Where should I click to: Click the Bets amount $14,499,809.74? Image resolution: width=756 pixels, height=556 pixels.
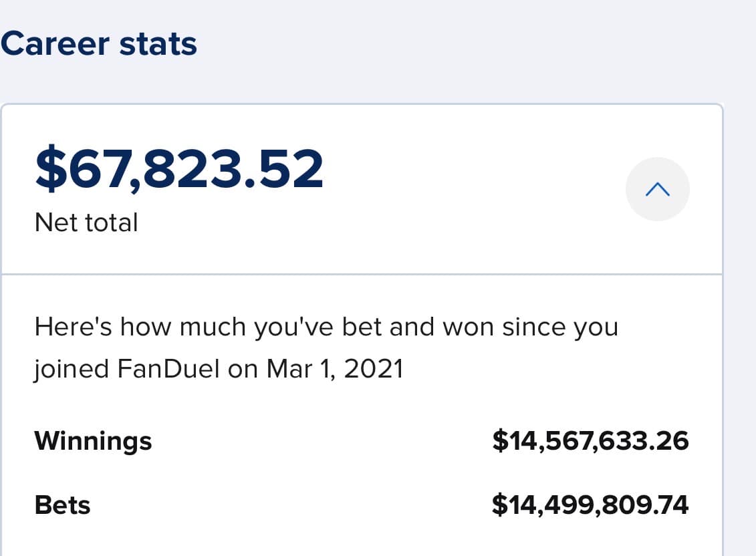(590, 505)
